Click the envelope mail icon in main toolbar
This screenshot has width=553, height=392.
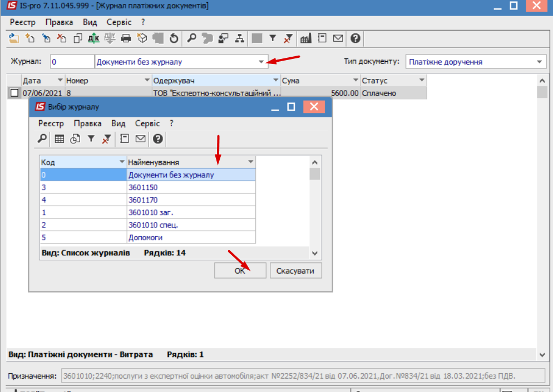pyautogui.click(x=338, y=38)
